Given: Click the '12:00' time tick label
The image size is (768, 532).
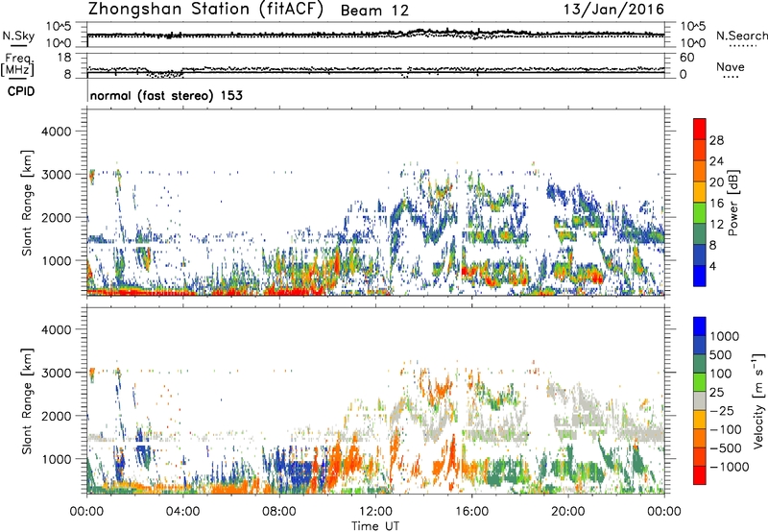Looking at the screenshot, I should [x=375, y=512].
